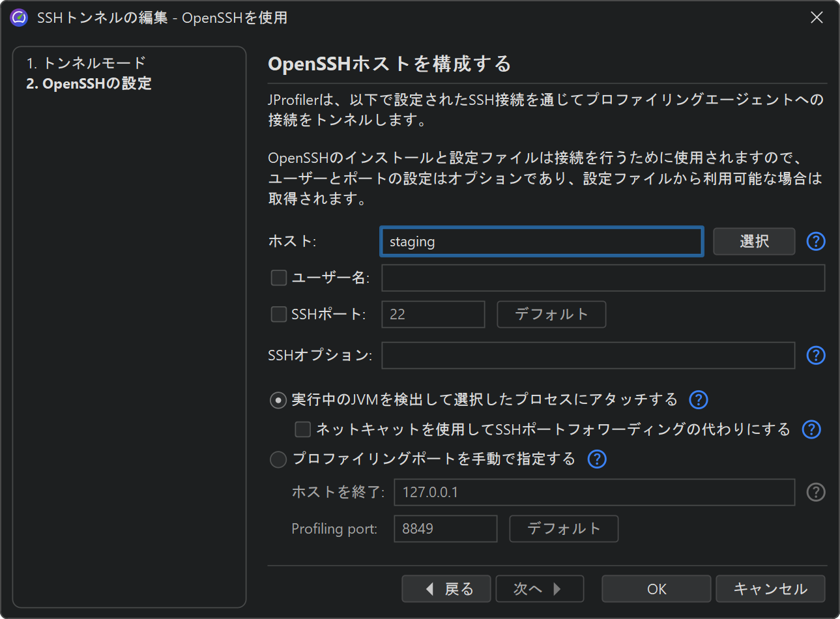
Task: Click the 選択 button to choose host
Action: (x=754, y=241)
